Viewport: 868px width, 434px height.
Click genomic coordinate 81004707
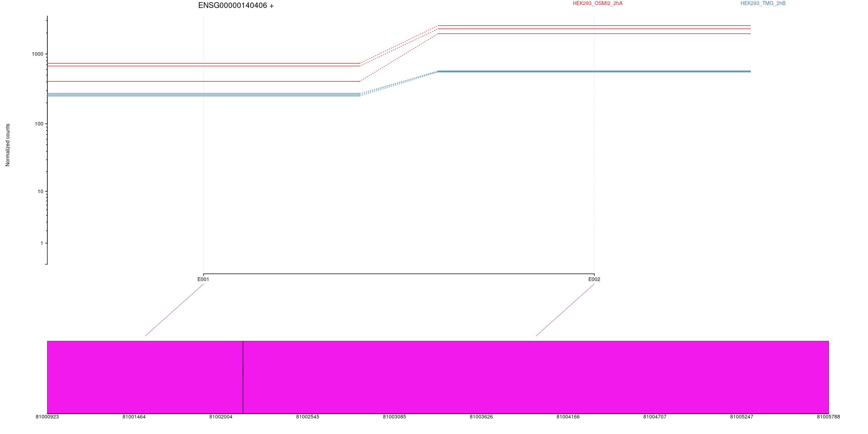click(x=655, y=417)
